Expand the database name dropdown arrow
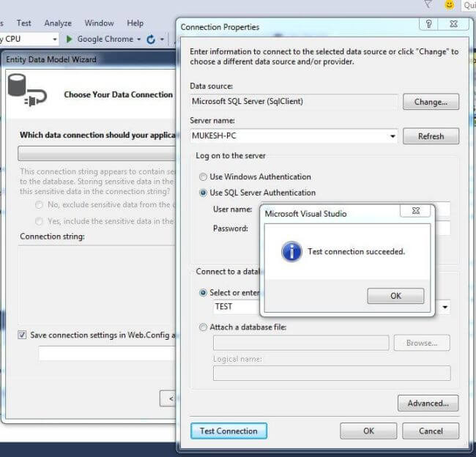Image resolution: width=476 pixels, height=457 pixels. point(445,307)
